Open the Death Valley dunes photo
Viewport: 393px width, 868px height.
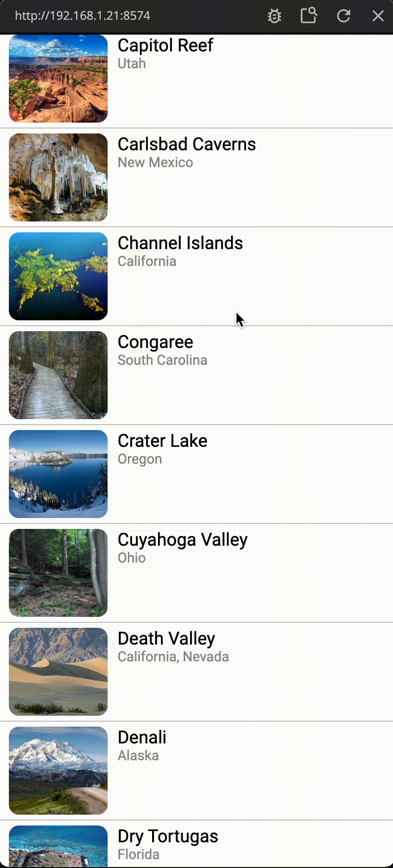point(58,671)
